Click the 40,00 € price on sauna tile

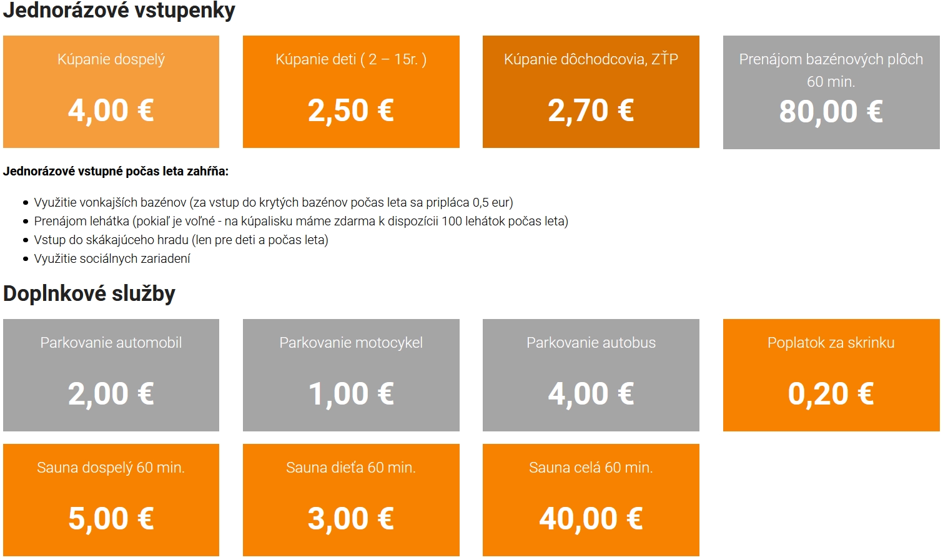point(591,518)
